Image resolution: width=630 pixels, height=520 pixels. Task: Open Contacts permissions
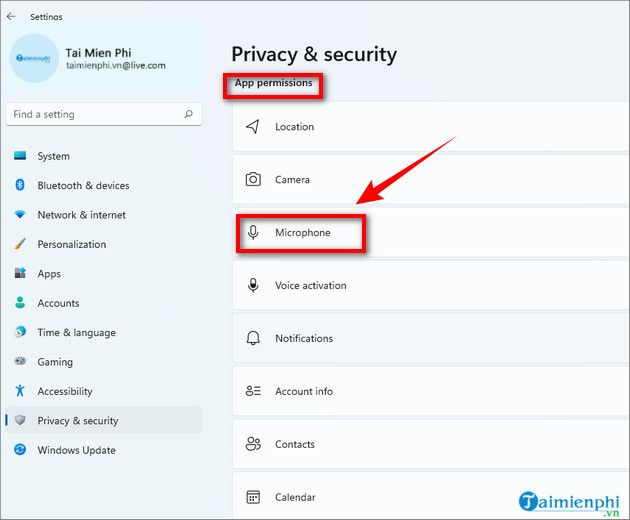point(430,444)
